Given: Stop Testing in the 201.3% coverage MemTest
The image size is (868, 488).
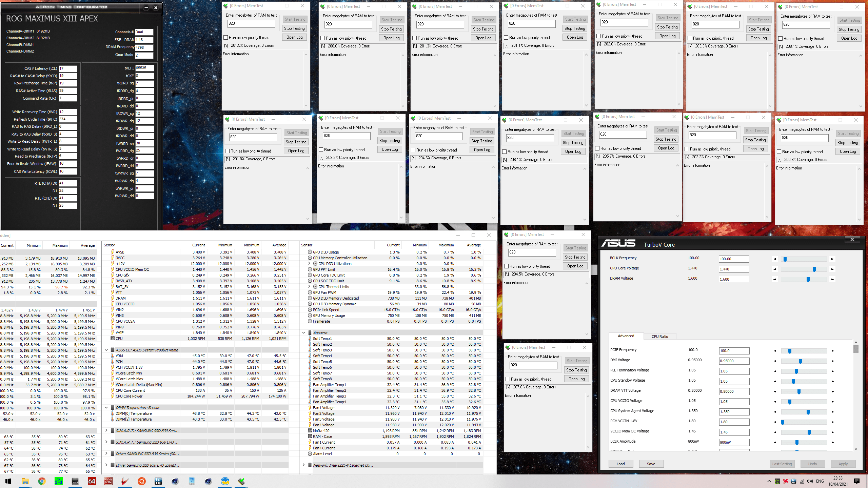Looking at the screenshot, I should 483,29.
